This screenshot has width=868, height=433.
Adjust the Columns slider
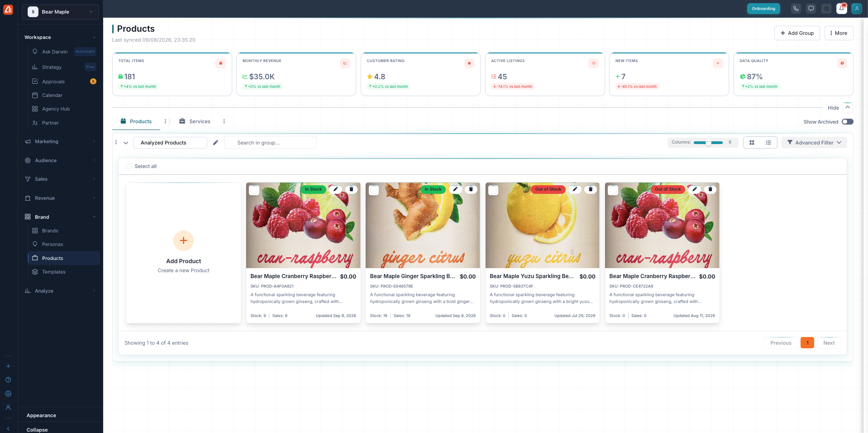coord(708,143)
